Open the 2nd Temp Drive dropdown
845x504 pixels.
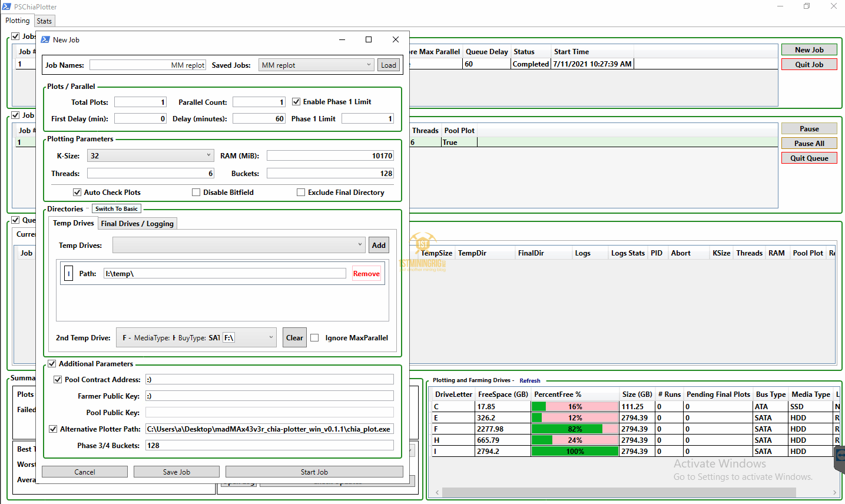[x=196, y=337]
